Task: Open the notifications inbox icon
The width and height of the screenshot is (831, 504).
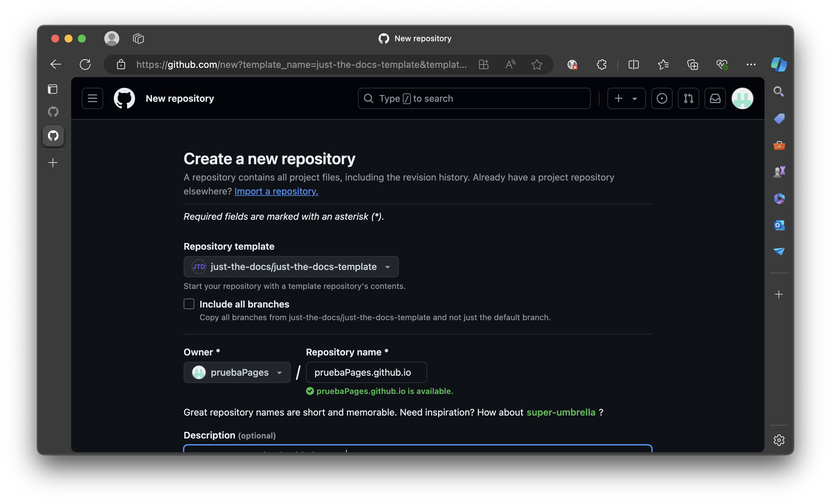Action: [x=715, y=98]
